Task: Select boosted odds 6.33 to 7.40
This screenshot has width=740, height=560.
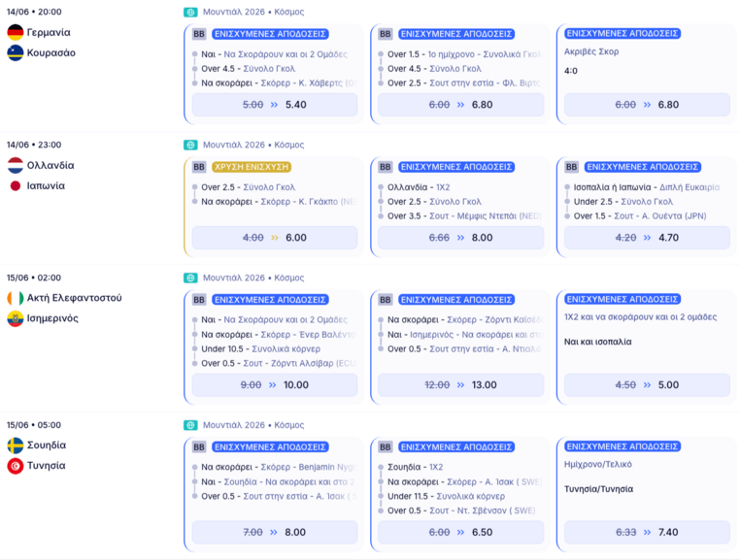Action: (x=647, y=532)
